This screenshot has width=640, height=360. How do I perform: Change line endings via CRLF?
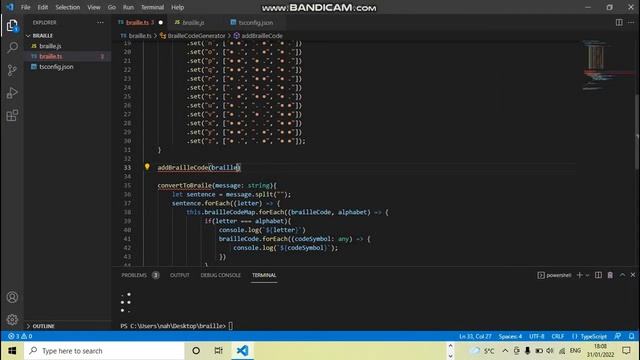[558, 336]
